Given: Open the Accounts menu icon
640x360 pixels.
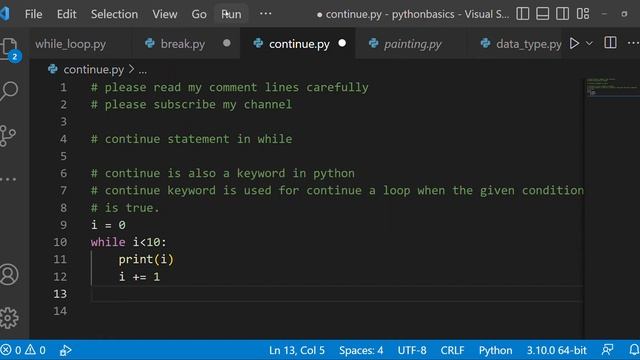Looking at the screenshot, I should click(9, 274).
